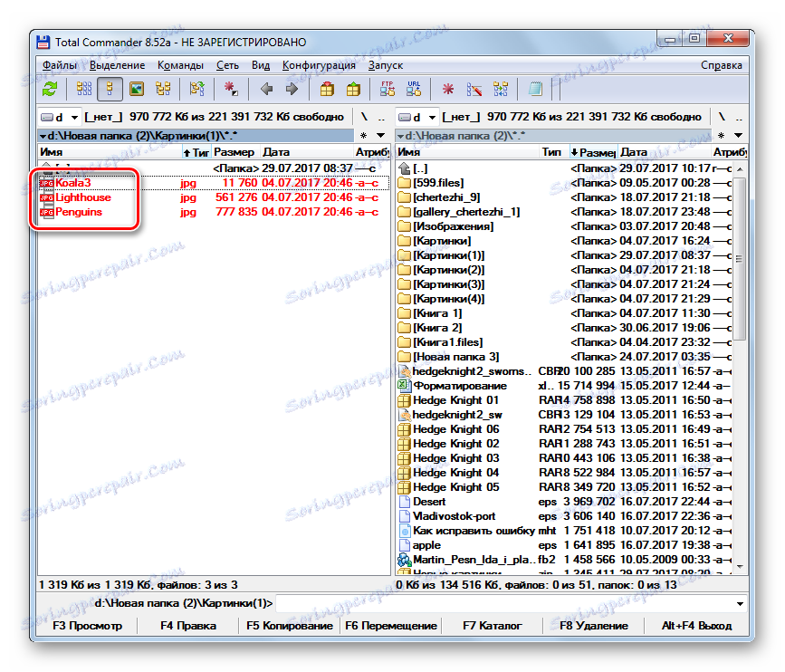Image resolution: width=785 pixels, height=672 pixels.
Task: Click right panel parent directory dots button
Action: click(x=739, y=117)
